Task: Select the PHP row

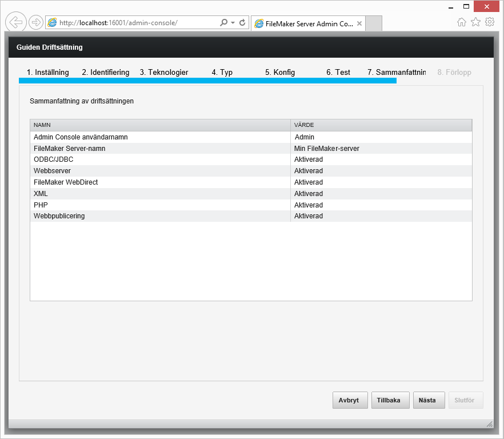Action: (251, 205)
